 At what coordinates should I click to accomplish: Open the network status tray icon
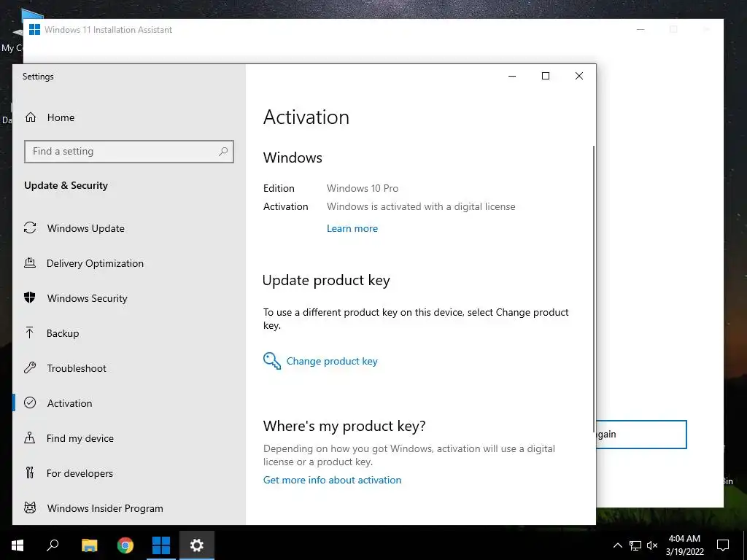tap(635, 545)
